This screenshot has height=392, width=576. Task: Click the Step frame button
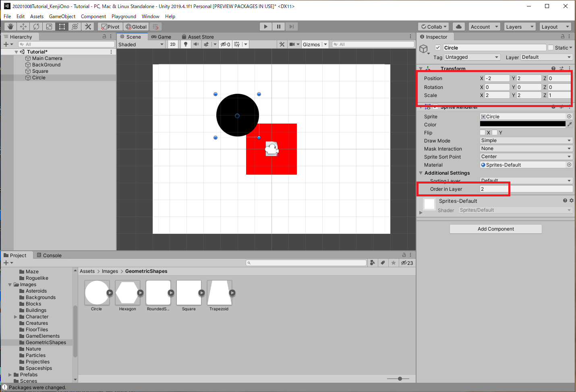291,27
